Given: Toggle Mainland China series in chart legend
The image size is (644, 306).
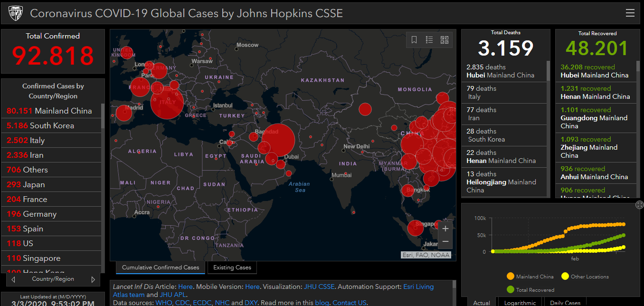Looking at the screenshot, I should pos(530,277).
